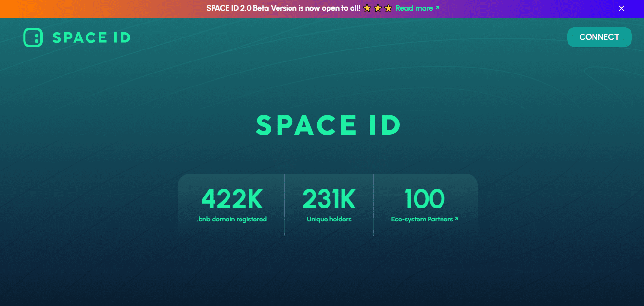Image resolution: width=644 pixels, height=306 pixels.
Task: Select the first star icon in banner
Action: [366, 8]
